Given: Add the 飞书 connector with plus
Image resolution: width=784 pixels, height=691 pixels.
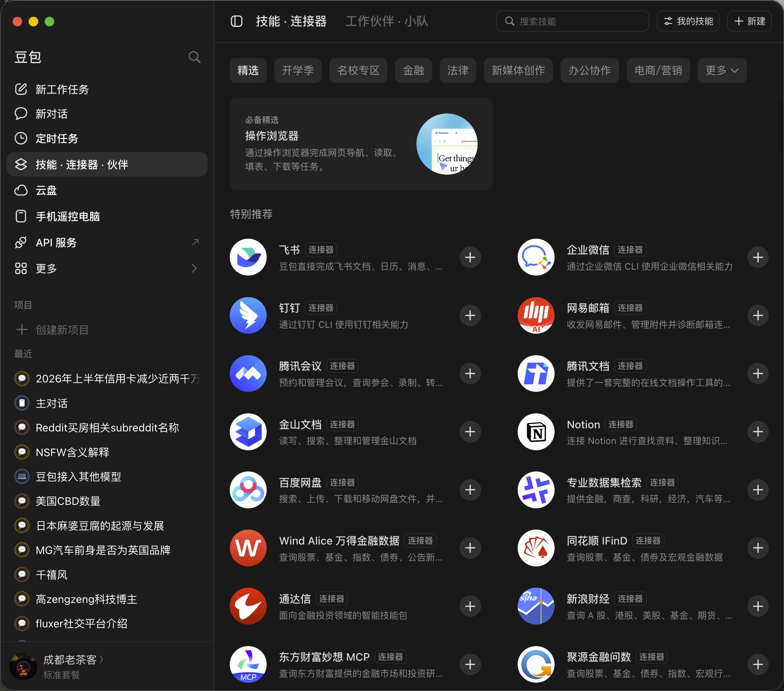Looking at the screenshot, I should point(470,257).
